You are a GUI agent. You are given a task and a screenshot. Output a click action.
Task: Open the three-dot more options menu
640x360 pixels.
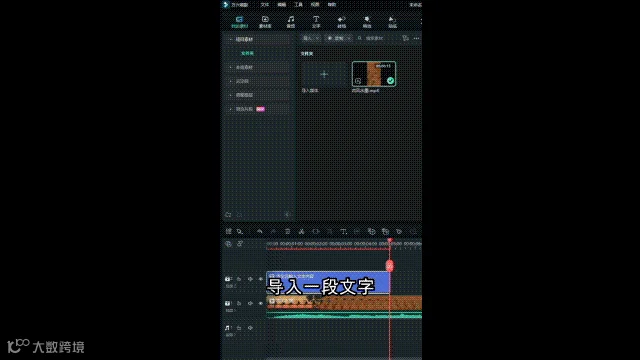pyautogui.click(x=416, y=38)
